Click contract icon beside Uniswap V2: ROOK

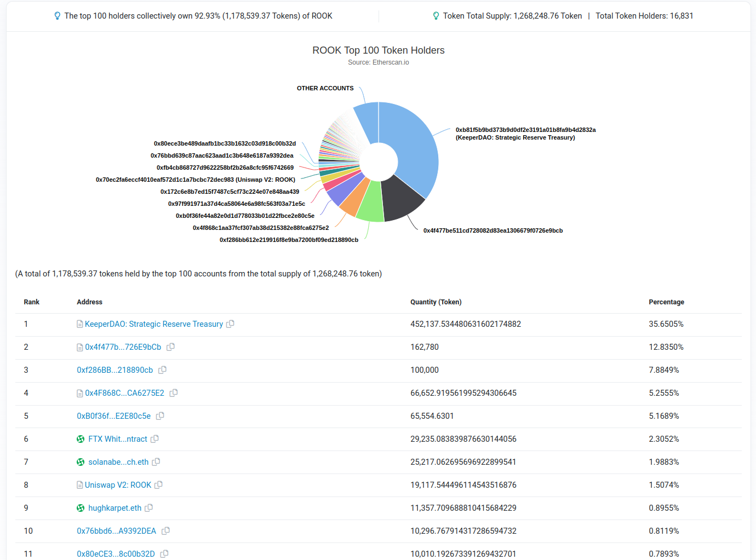[80, 485]
